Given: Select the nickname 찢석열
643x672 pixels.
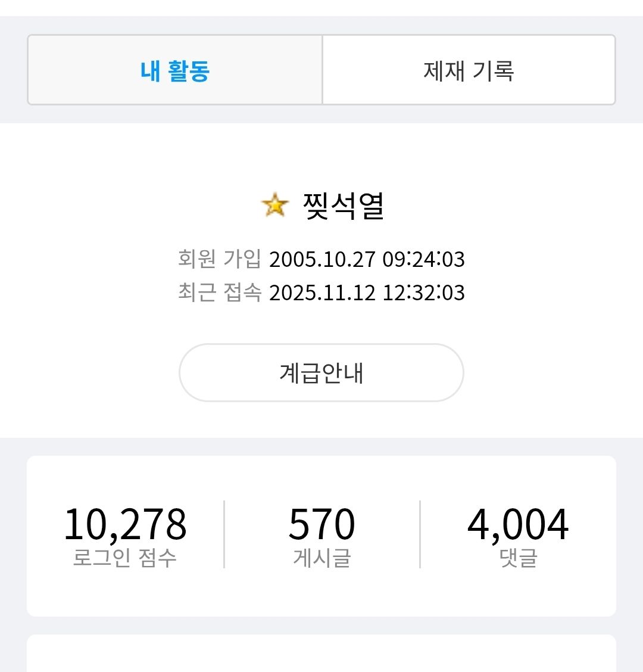Looking at the screenshot, I should (x=344, y=206).
